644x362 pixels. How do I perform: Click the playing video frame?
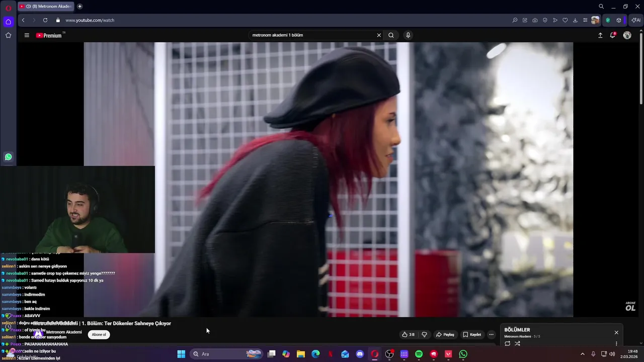[328, 179]
